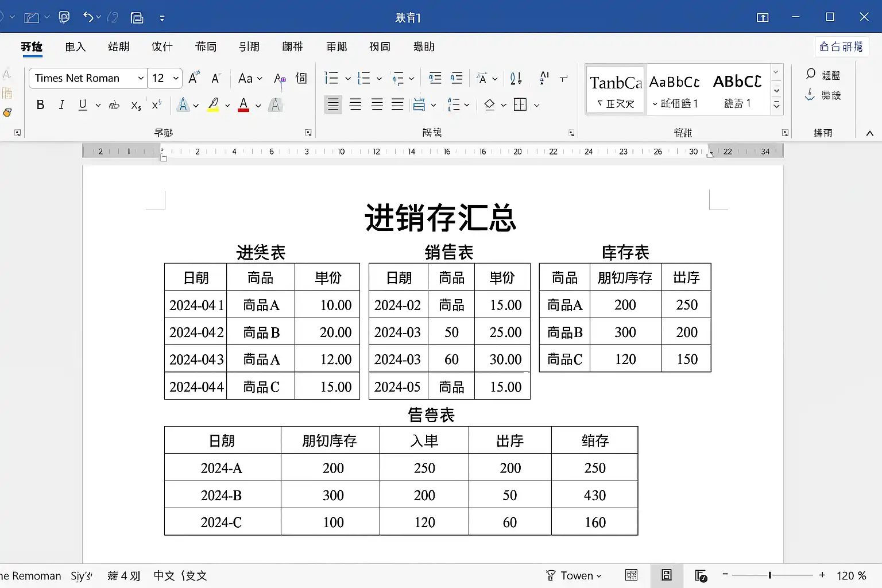The width and height of the screenshot is (882, 588).
Task: Click the shrink font size icon
Action: point(216,78)
